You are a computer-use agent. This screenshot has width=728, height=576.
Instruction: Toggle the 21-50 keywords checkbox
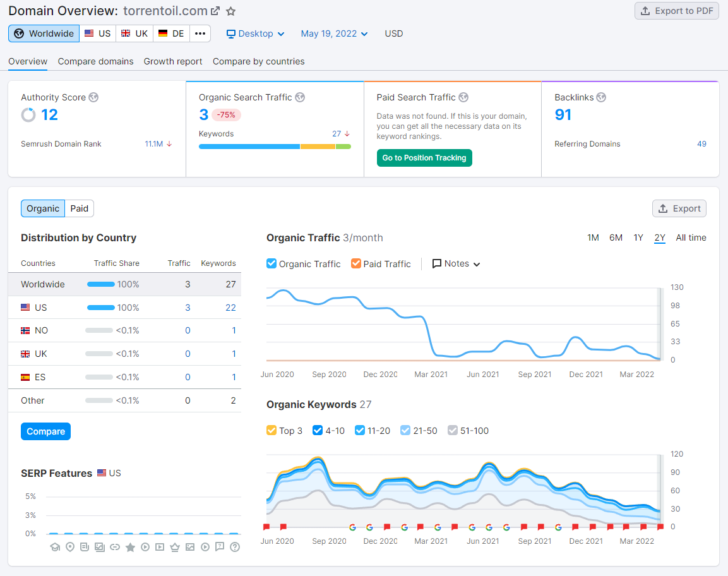pos(405,430)
